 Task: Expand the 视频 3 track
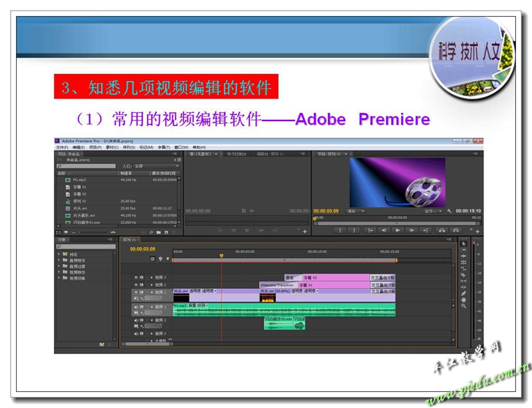152,278
